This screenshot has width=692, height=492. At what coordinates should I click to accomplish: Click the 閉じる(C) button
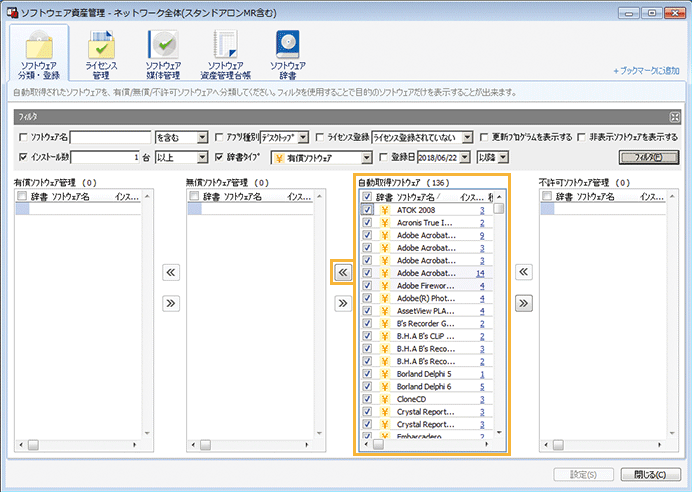coord(650,474)
